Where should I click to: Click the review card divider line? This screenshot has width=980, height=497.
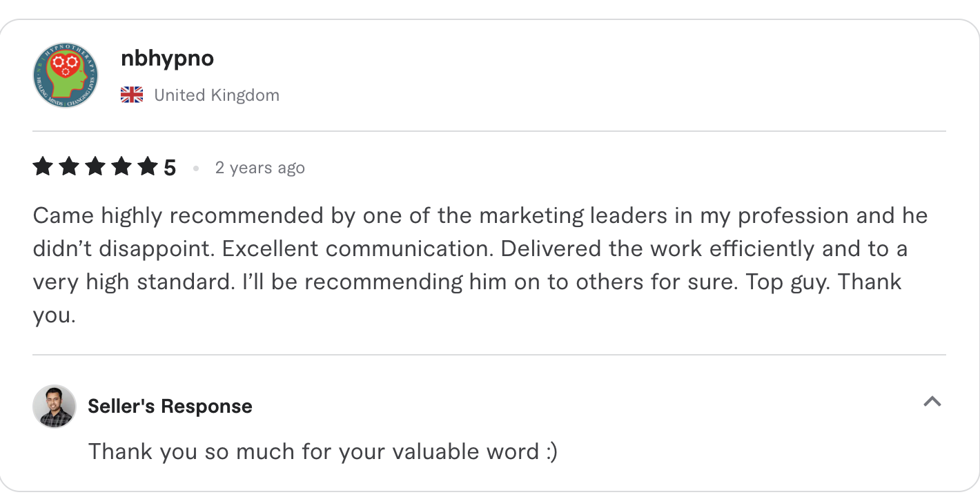[x=490, y=129]
